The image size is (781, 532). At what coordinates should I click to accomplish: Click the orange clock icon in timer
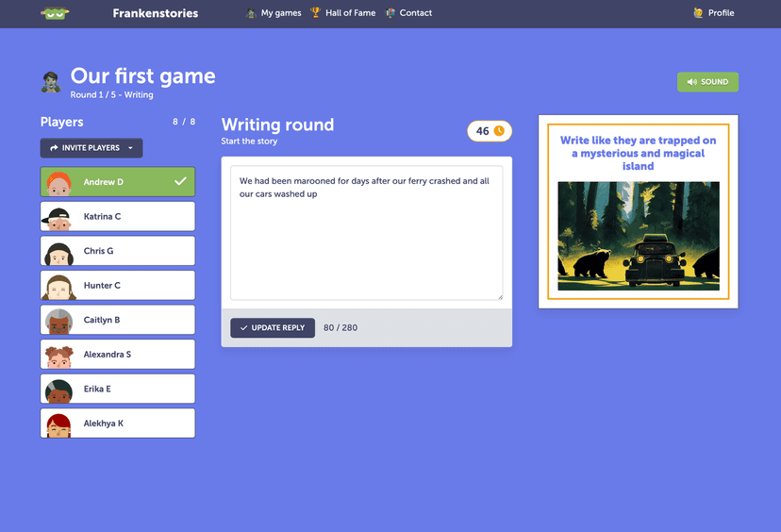click(x=499, y=130)
